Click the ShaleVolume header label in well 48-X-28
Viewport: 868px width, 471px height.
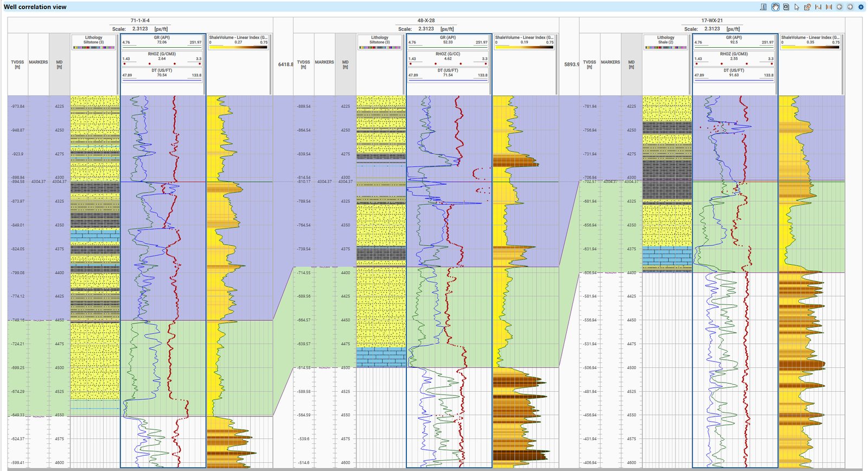tap(524, 37)
